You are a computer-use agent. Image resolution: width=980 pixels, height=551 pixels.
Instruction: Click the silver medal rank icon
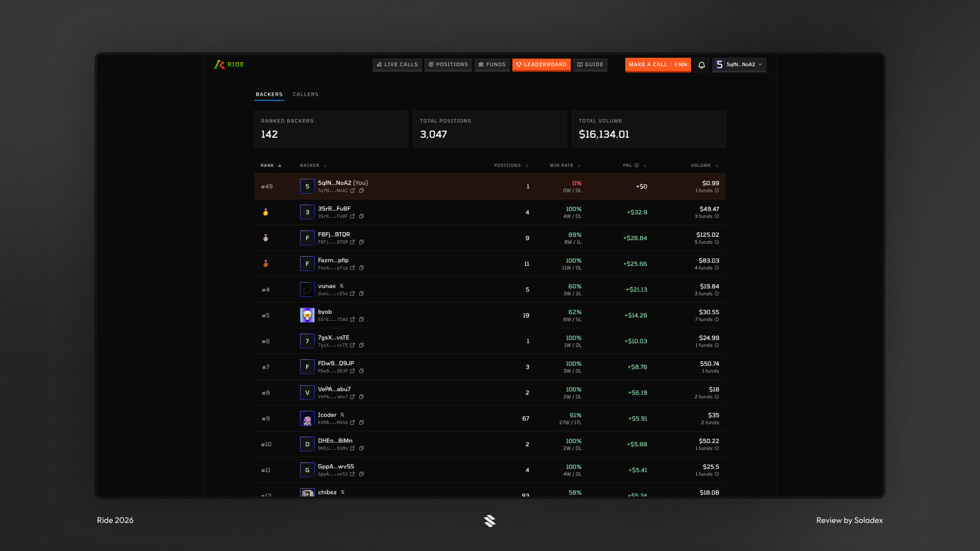coord(265,238)
